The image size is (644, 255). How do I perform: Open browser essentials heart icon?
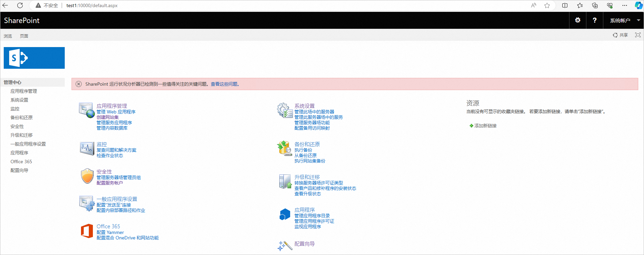click(610, 5)
